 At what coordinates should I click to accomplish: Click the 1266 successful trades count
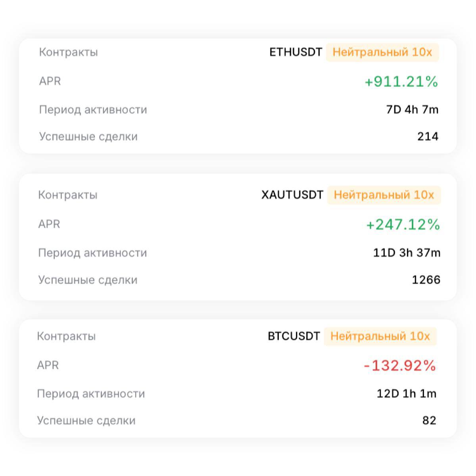click(426, 280)
